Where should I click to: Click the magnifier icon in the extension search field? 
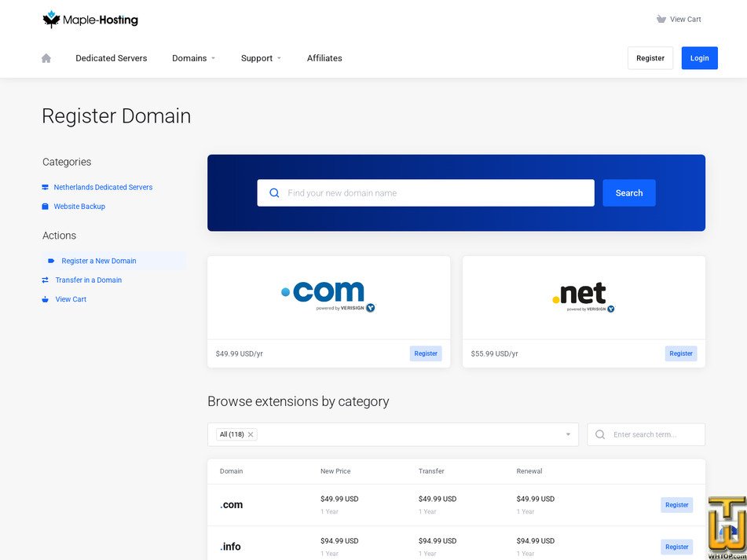[600, 434]
